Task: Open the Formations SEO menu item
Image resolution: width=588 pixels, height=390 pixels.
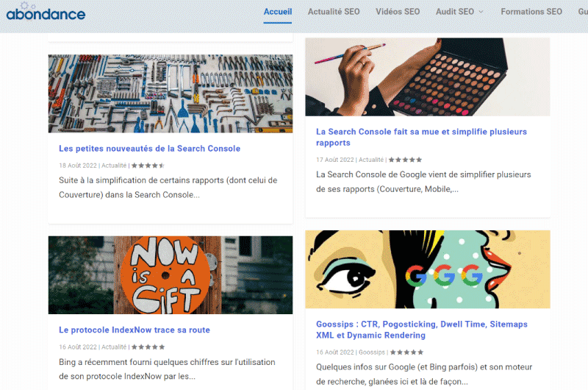Action: coord(531,12)
